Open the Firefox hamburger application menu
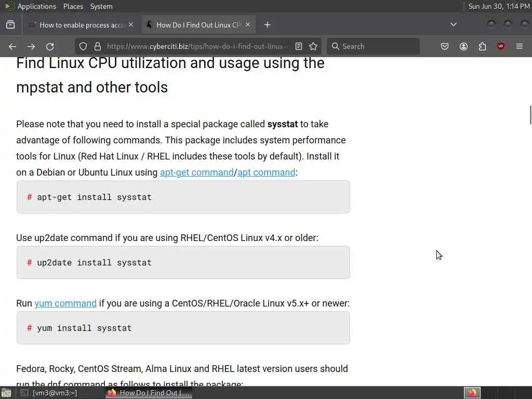Screen dimensions: 532x399 pyautogui.click(x=520, y=46)
